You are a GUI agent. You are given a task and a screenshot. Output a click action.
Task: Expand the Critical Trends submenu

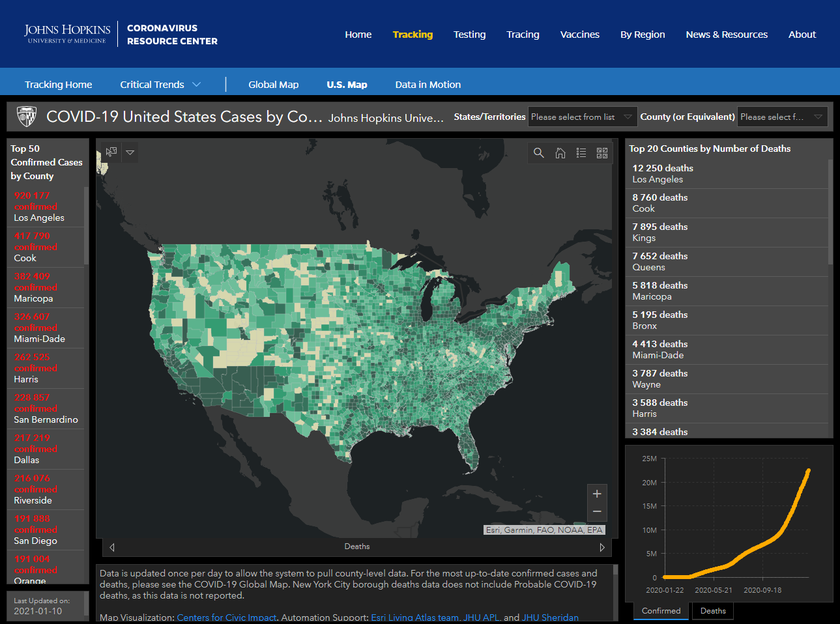(x=160, y=85)
